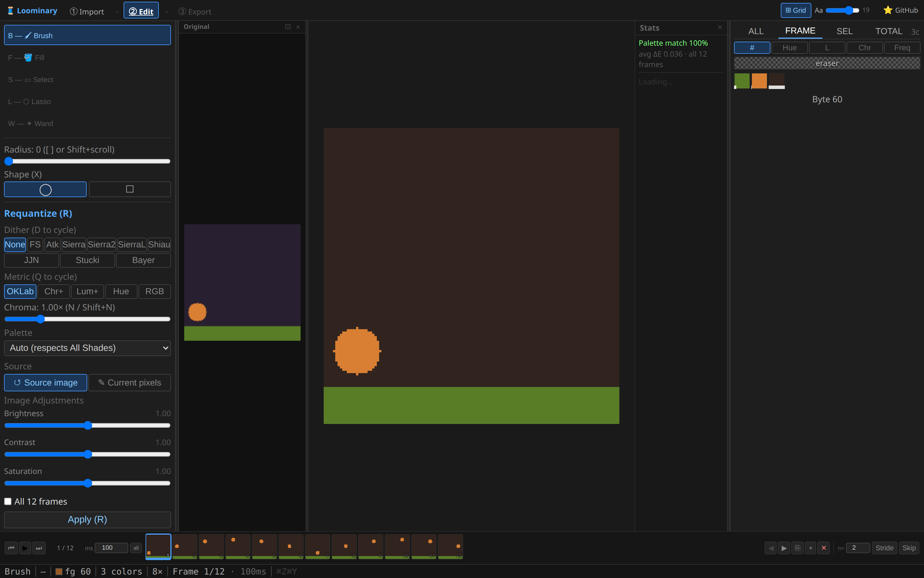Jump to last frame button
The width and height of the screenshot is (924, 578).
(39, 548)
